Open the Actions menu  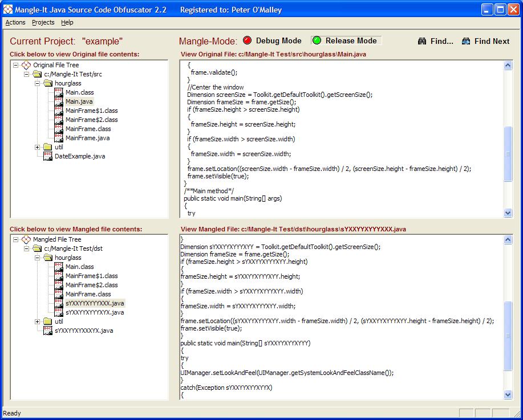pyautogui.click(x=15, y=22)
